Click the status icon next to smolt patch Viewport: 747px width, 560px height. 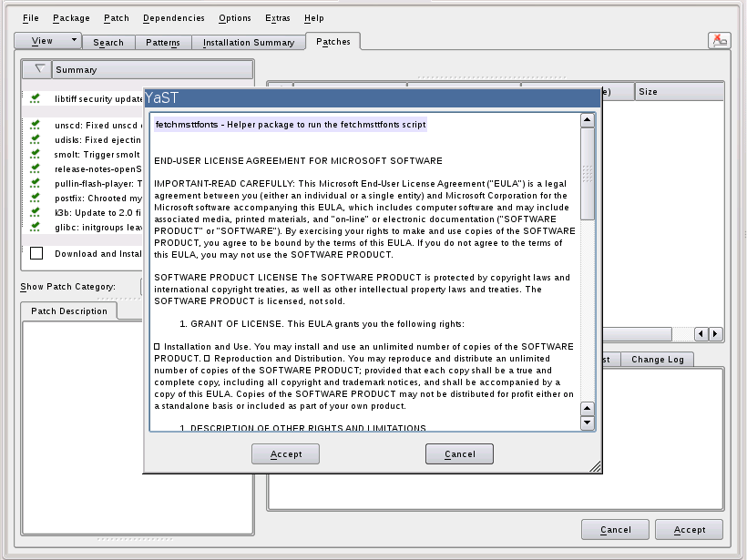[35, 154]
